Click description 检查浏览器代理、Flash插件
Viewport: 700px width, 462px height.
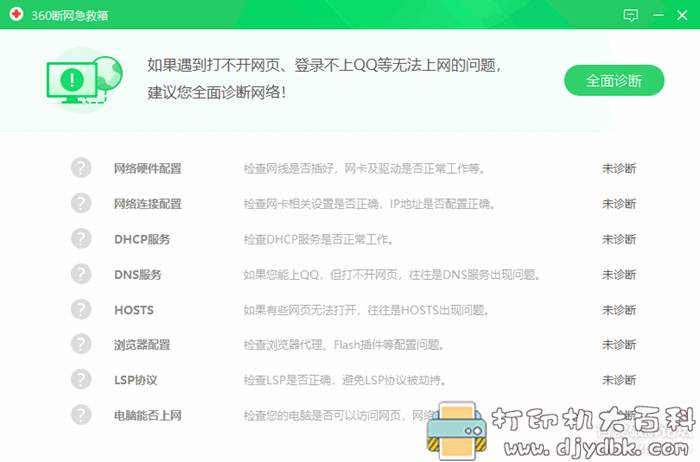point(344,345)
